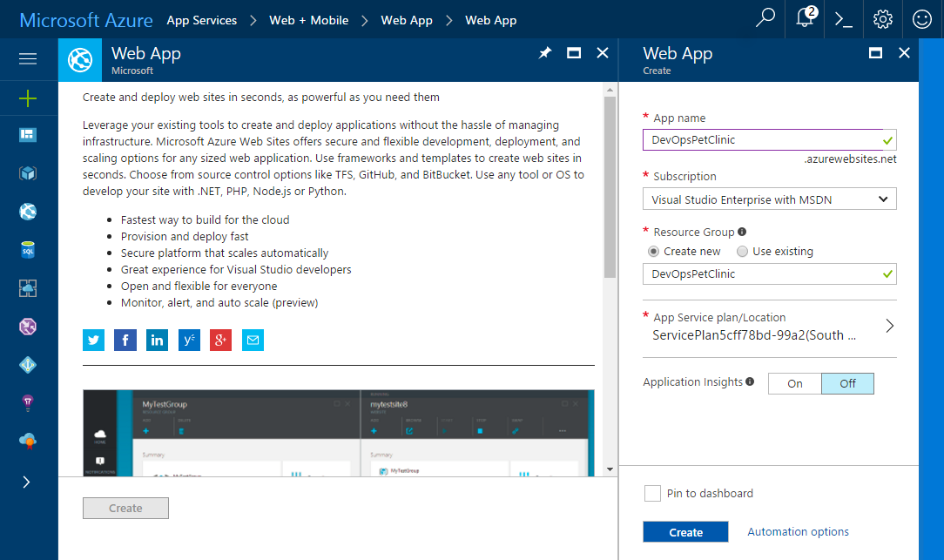
Task: Show Resource Group info tooltip icon
Action: [x=742, y=232]
